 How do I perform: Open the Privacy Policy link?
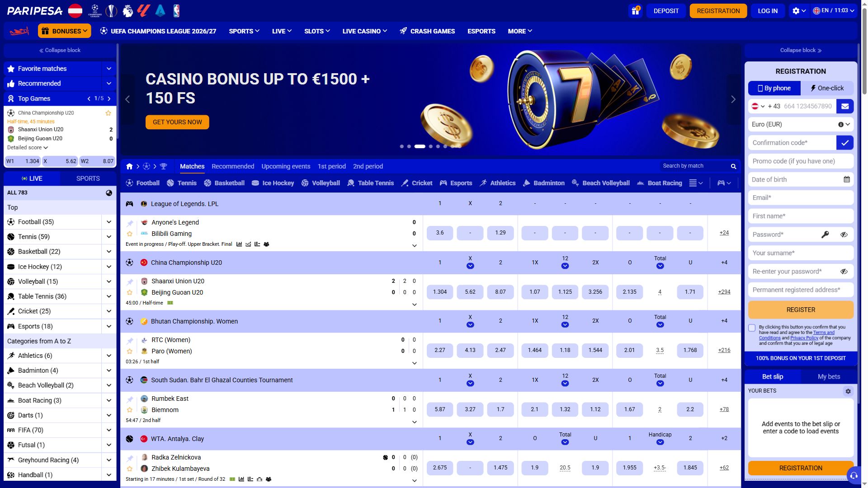tap(804, 338)
